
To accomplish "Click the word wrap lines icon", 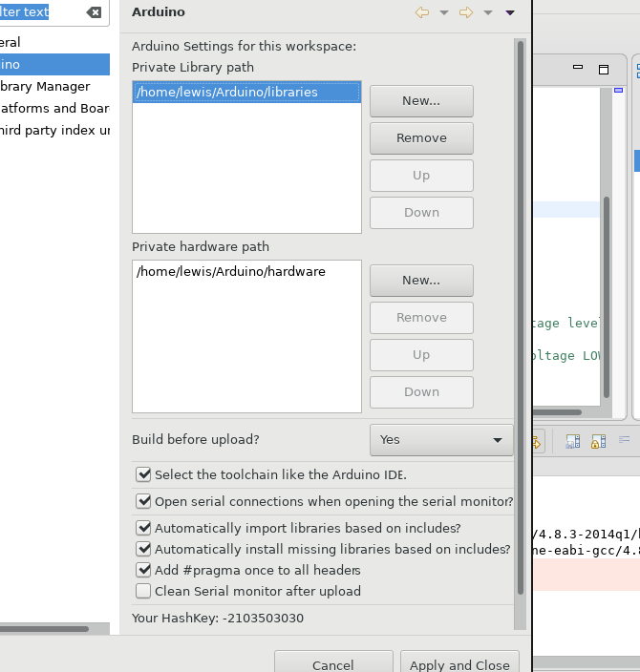I will (x=625, y=440).
